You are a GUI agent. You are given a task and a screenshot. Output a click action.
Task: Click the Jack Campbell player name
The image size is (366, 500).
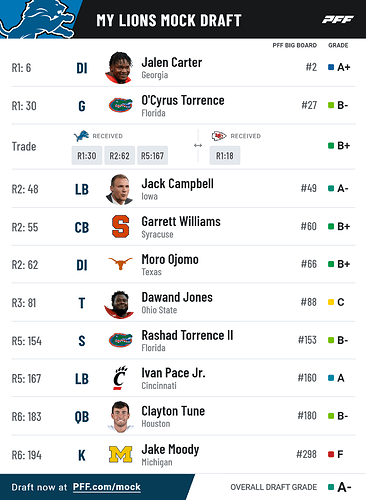coord(177,184)
